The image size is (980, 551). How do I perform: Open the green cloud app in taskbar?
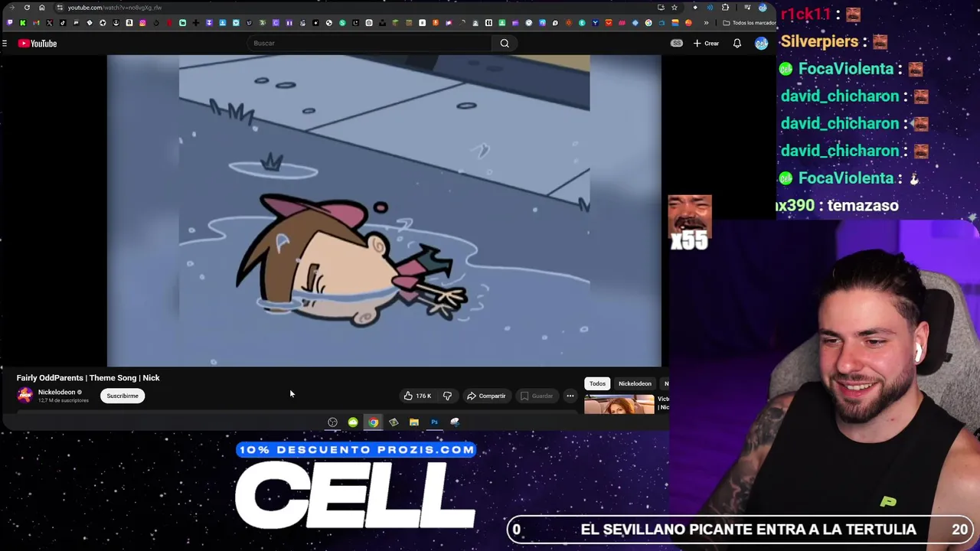353,422
